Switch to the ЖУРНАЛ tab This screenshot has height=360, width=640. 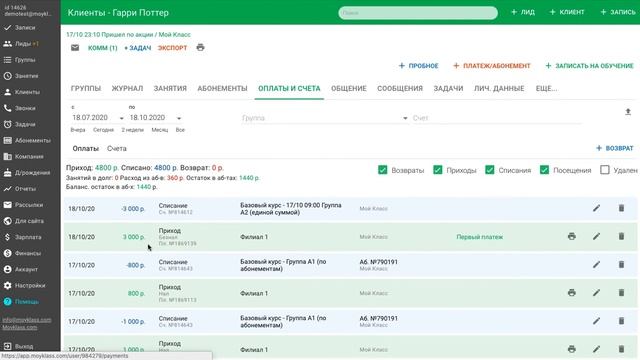pyautogui.click(x=127, y=89)
